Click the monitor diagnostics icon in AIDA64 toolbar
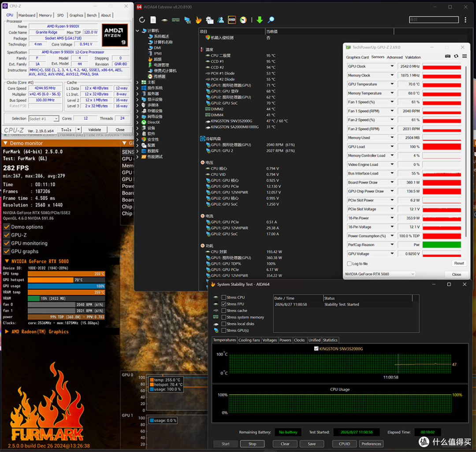The height and width of the screenshot is (452, 476). point(187,20)
